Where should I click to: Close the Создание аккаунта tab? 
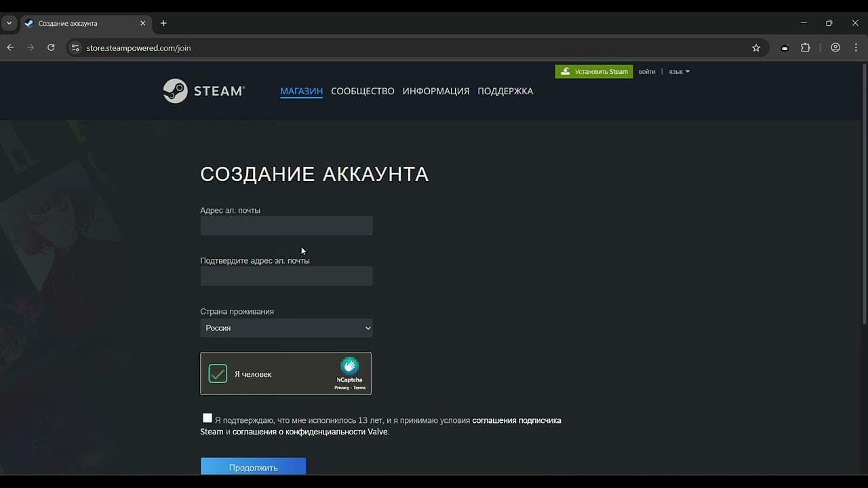142,23
